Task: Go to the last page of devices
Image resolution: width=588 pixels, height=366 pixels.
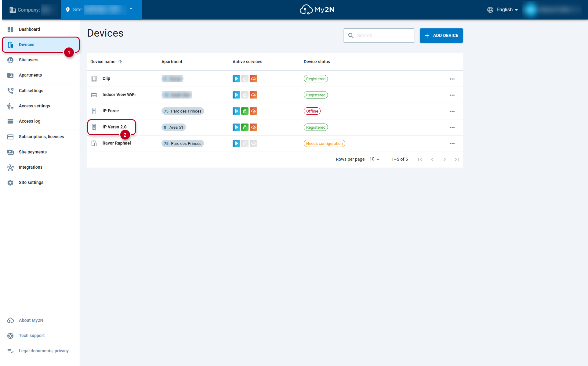Action: click(457, 160)
